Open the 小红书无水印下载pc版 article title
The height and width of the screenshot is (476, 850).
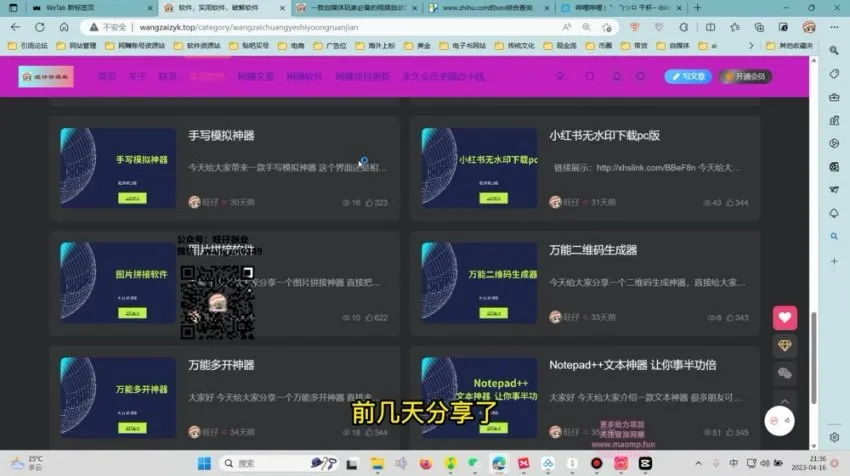(604, 136)
